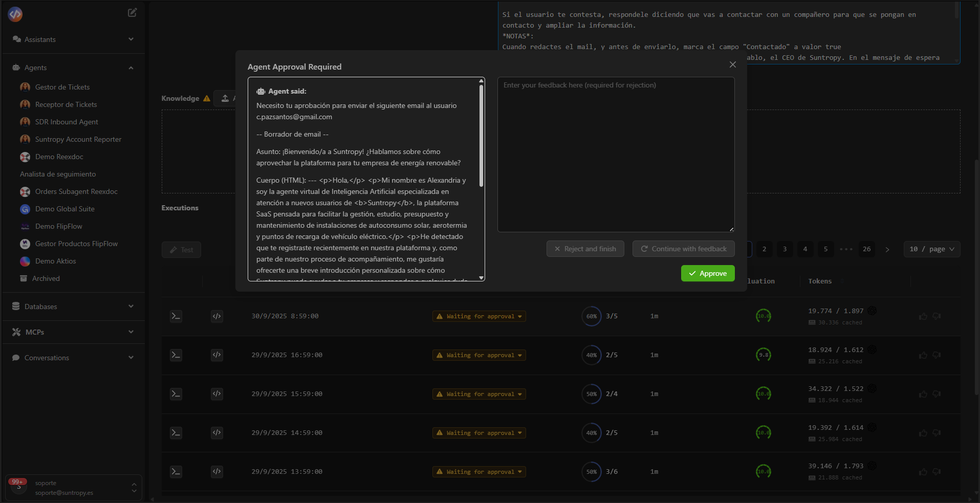This screenshot has width=980, height=503.
Task: Open terminal icon for 29/9/2025 16:59:00 execution
Action: (x=176, y=355)
